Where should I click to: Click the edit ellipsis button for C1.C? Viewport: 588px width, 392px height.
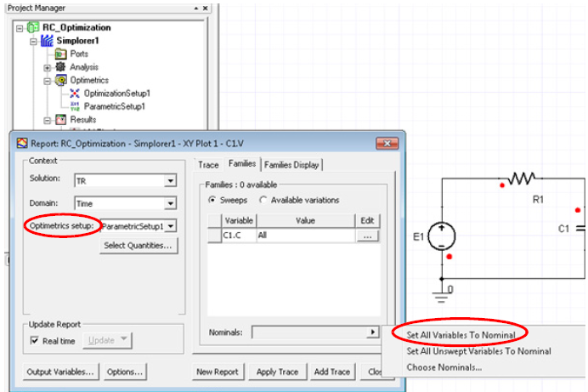tap(367, 236)
